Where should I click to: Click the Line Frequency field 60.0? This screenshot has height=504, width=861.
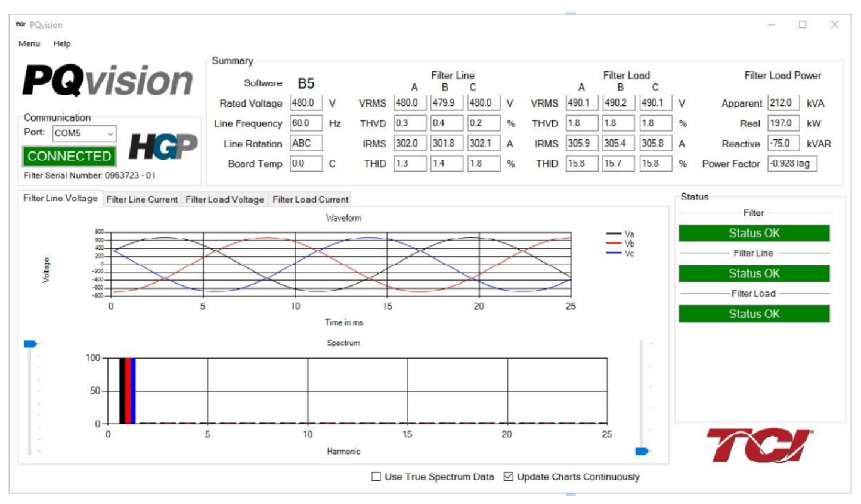[306, 123]
